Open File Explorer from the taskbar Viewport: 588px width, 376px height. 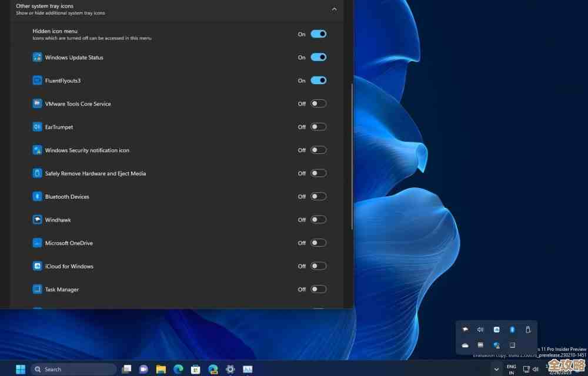(161, 369)
